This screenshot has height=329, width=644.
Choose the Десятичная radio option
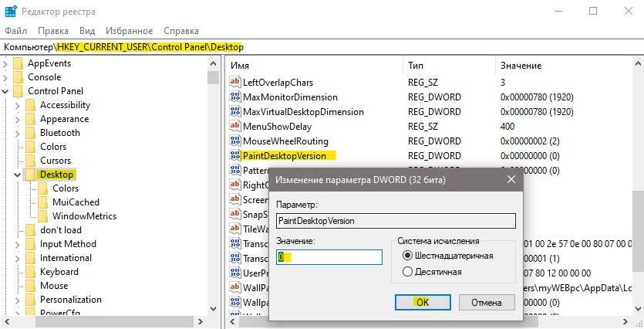click(x=408, y=272)
